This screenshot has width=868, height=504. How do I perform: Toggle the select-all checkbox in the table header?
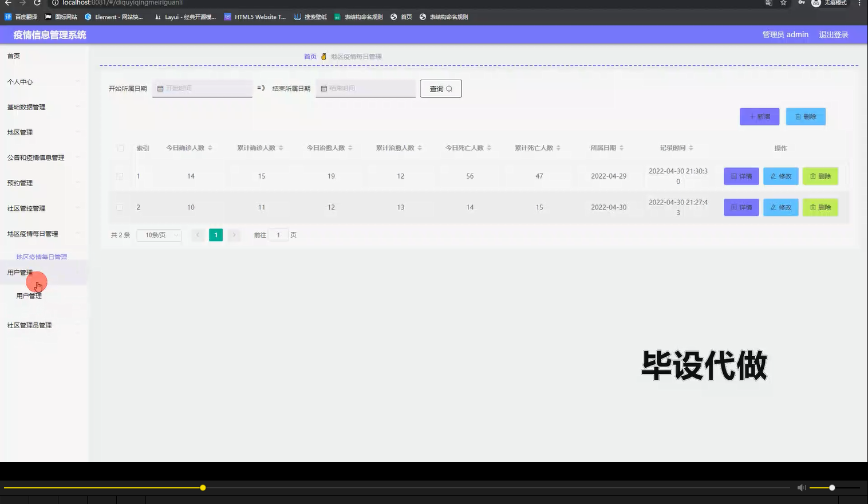click(x=121, y=147)
